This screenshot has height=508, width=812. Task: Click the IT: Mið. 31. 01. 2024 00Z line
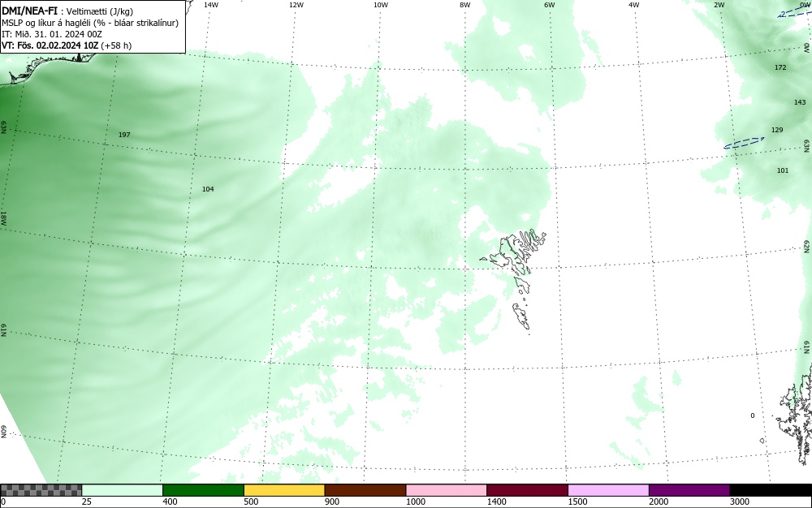click(x=52, y=34)
